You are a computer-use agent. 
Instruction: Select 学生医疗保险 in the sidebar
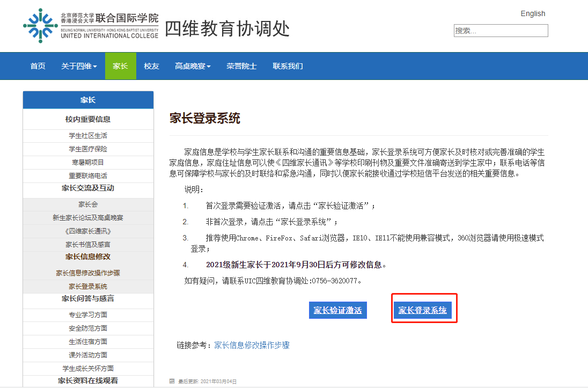88,149
